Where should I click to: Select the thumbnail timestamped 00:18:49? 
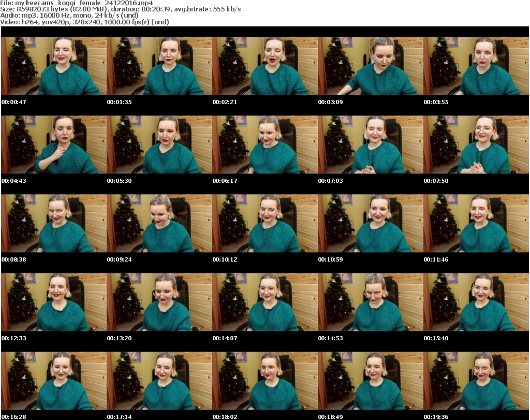coord(371,381)
